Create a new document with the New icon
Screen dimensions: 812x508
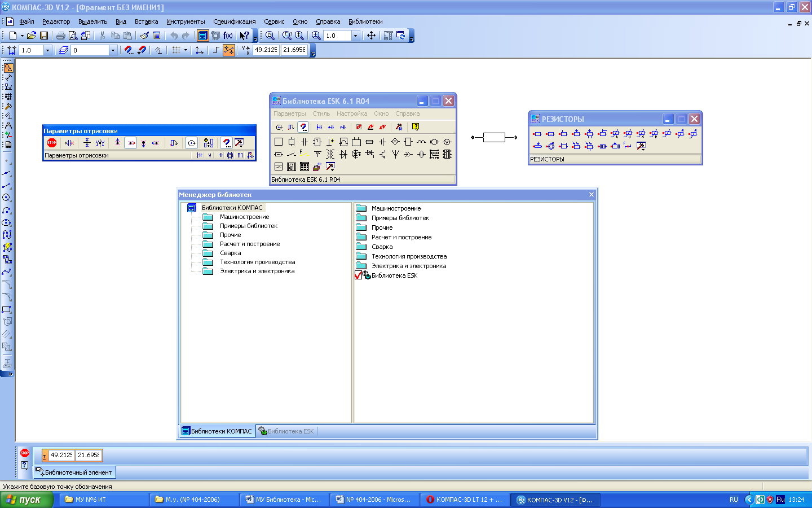point(12,36)
